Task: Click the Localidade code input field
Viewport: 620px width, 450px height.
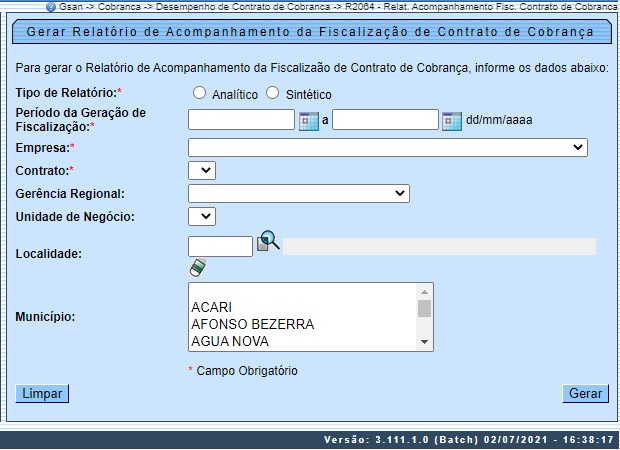Action: tap(220, 246)
